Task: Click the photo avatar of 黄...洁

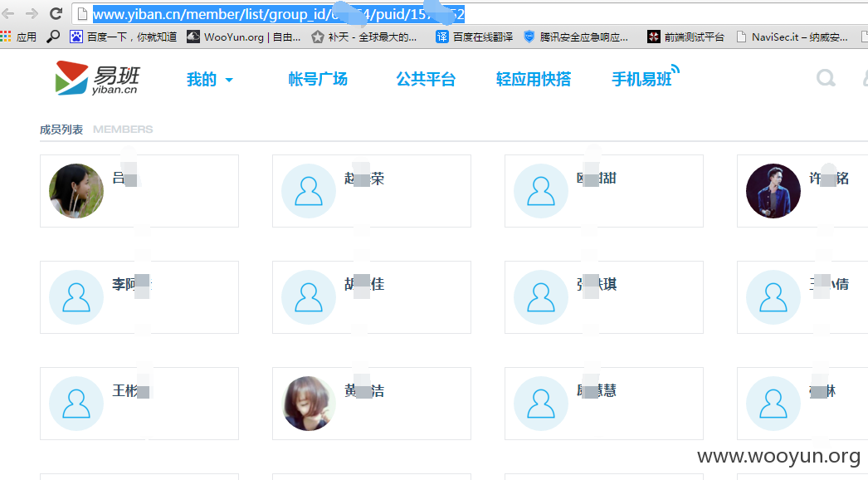Action: [x=309, y=404]
